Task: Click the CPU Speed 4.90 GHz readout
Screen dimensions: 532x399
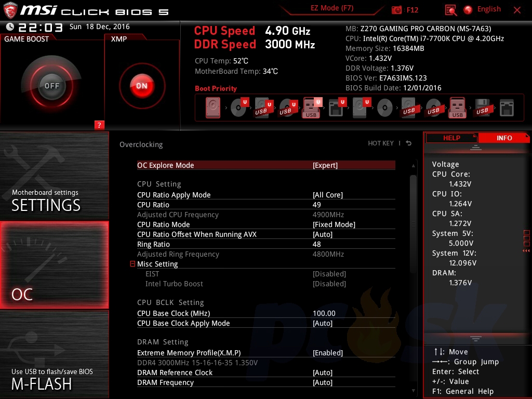Action: tap(252, 31)
